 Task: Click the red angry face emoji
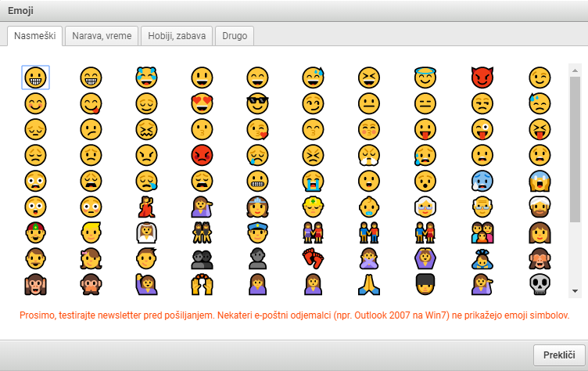click(x=203, y=154)
